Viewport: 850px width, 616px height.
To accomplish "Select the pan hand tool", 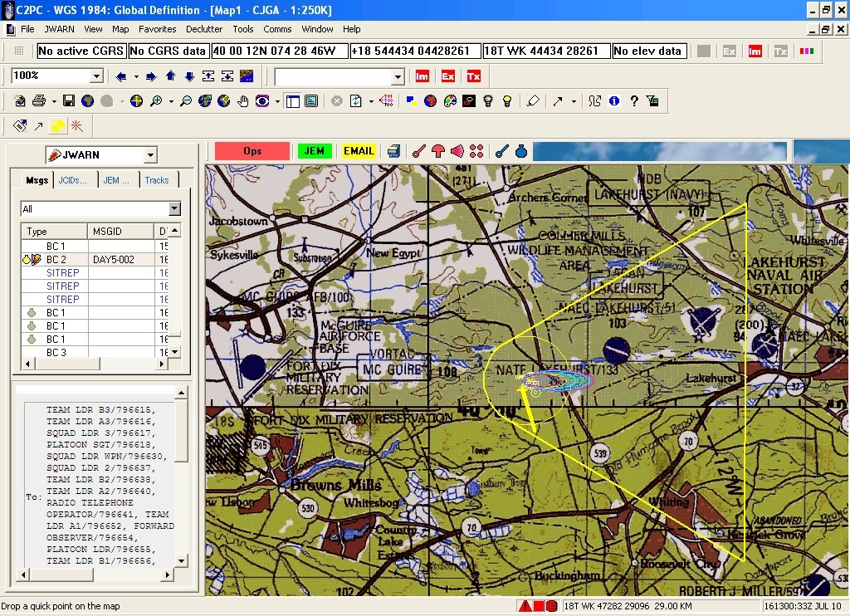I will [x=243, y=100].
